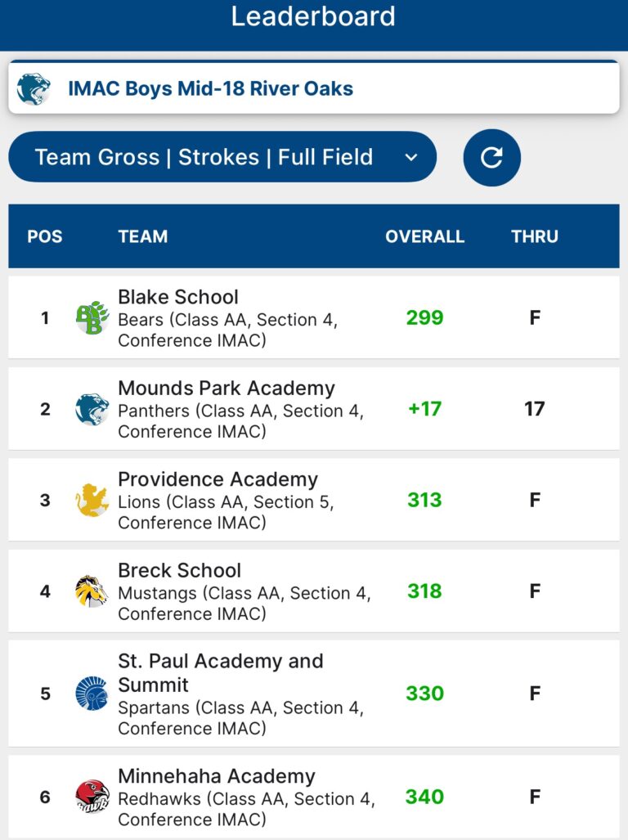Expand the dropdown chevron arrow
This screenshot has height=840, width=628.
point(411,157)
